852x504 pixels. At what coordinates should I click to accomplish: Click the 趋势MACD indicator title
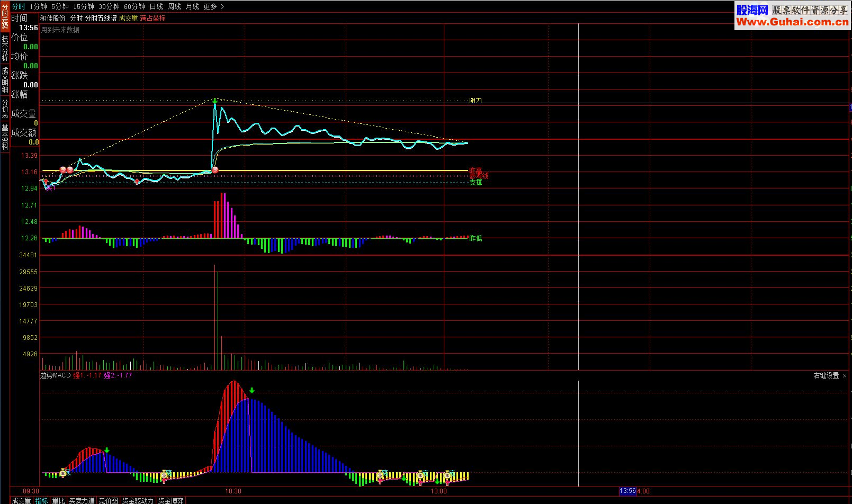point(56,375)
